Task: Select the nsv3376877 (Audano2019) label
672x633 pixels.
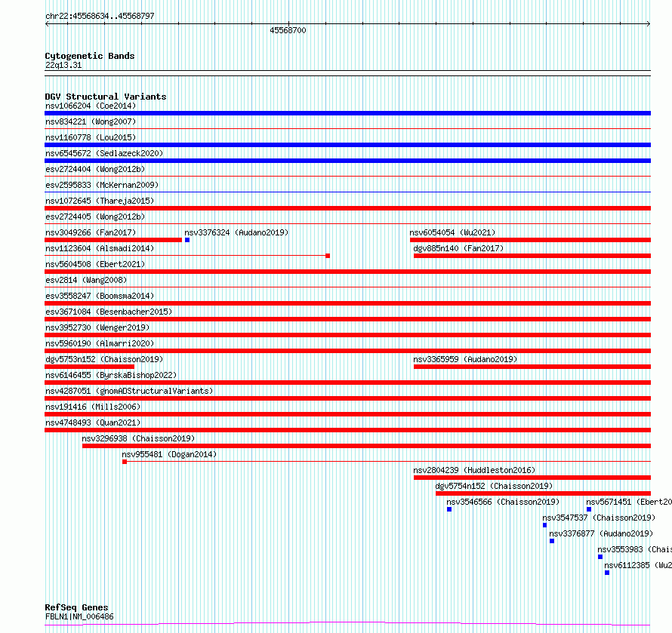Action: coord(601,533)
